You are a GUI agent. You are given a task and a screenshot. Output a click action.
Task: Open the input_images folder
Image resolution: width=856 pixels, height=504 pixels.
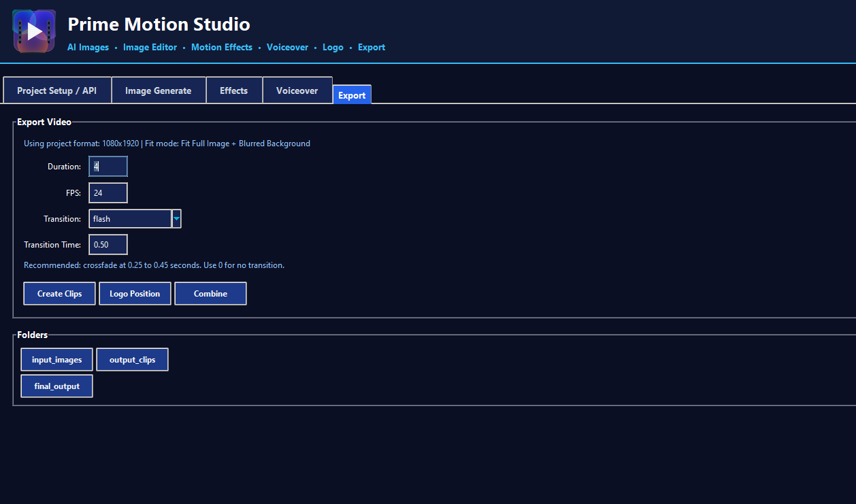(x=56, y=360)
